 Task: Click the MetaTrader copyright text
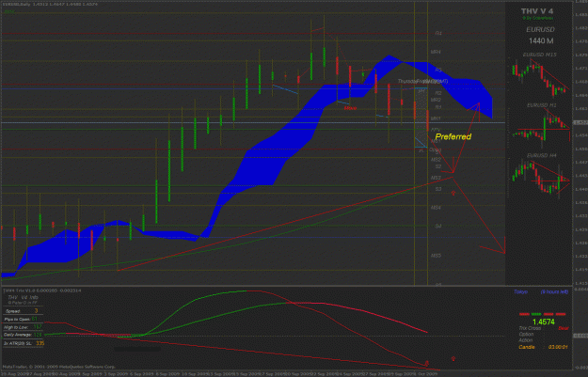(59, 367)
